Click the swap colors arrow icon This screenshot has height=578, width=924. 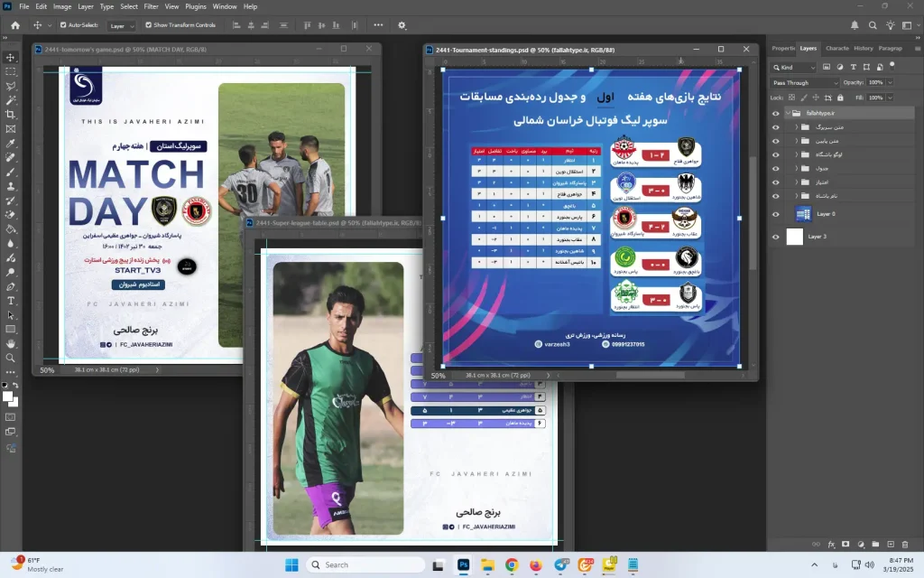click(16, 386)
